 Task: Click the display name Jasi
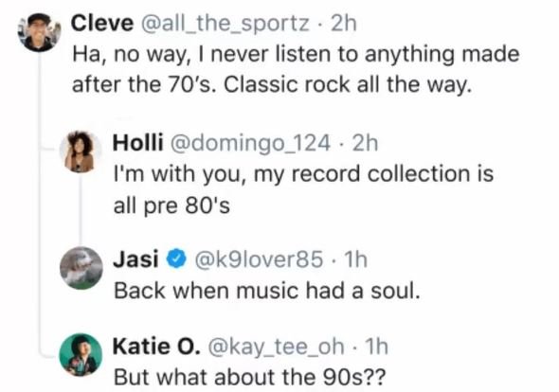(x=135, y=258)
